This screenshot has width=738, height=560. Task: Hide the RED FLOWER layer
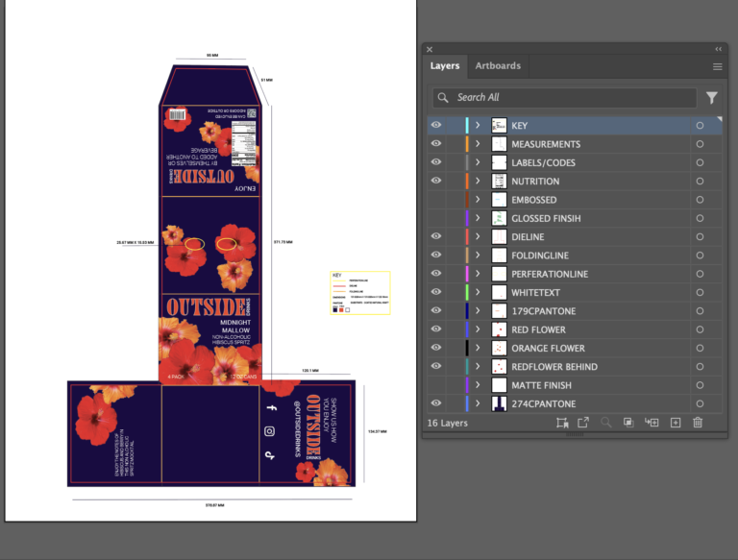pos(436,329)
